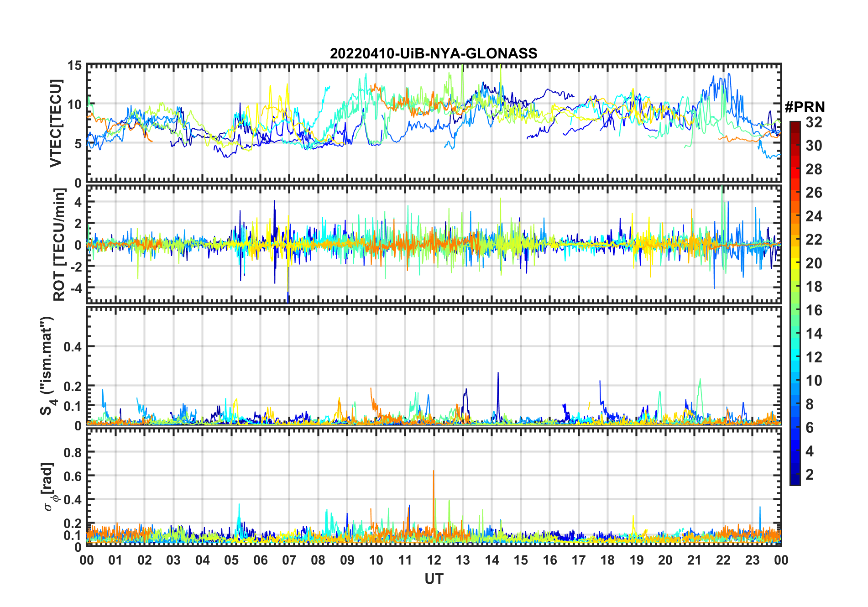Viewport: 868px width, 607px height.
Task: Click colorbar tick label "30"
Action: click(814, 146)
